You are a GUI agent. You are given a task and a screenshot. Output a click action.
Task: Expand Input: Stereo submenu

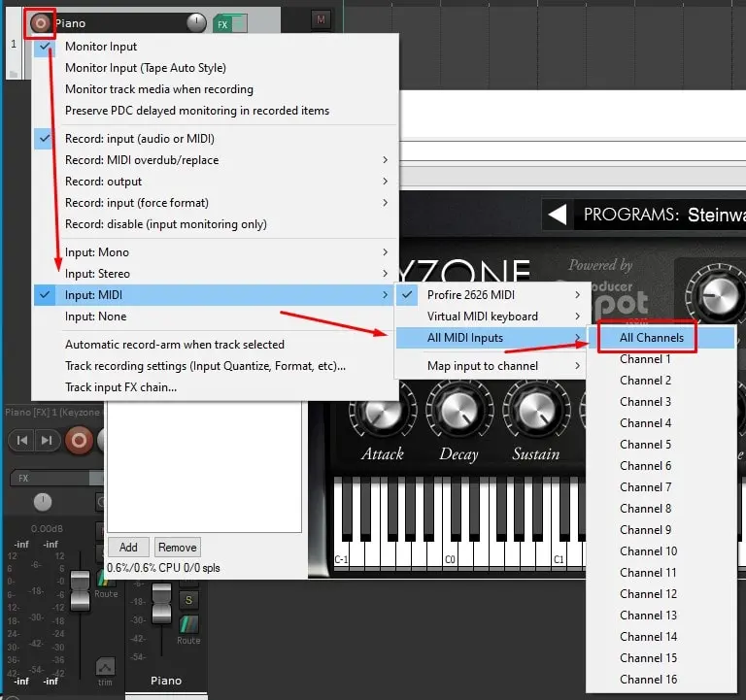tap(215, 274)
